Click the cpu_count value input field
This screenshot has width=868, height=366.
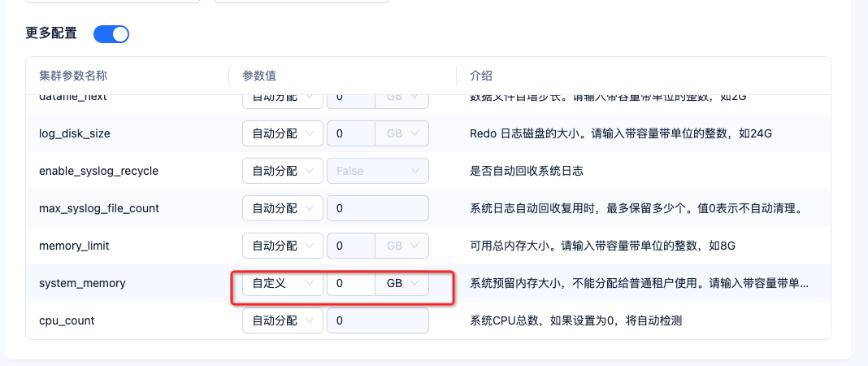pos(378,320)
